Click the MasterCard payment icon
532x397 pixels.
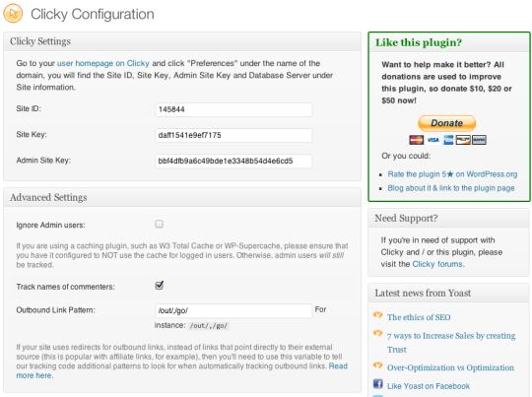coord(417,140)
